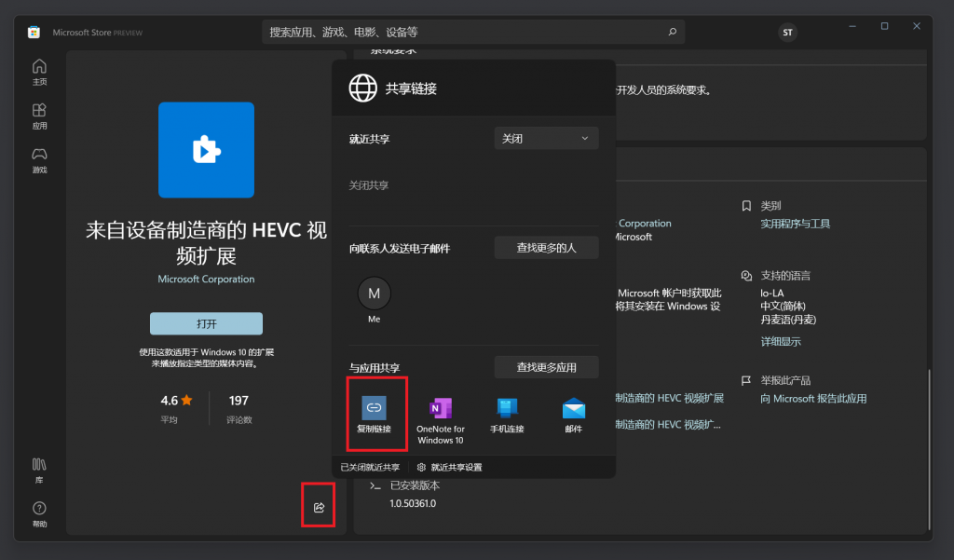This screenshot has width=954, height=560.
Task: Click the rating star icon
Action: [186, 400]
